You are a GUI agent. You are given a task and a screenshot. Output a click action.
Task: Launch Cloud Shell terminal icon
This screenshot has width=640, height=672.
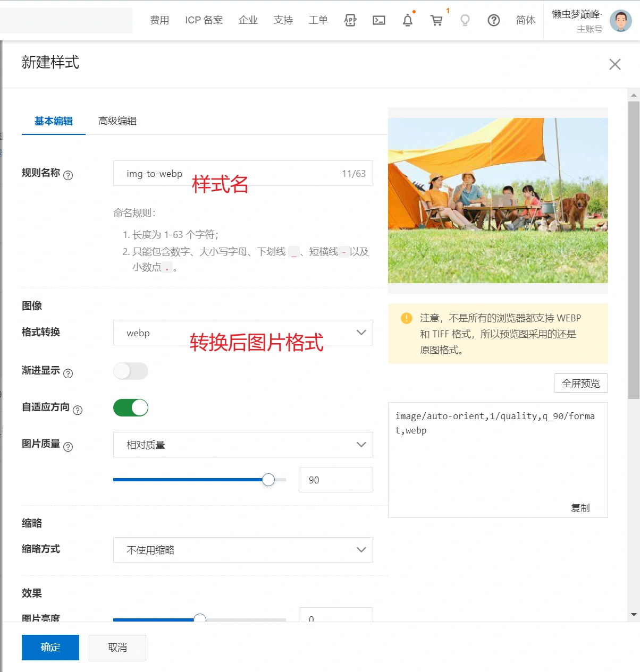(379, 20)
